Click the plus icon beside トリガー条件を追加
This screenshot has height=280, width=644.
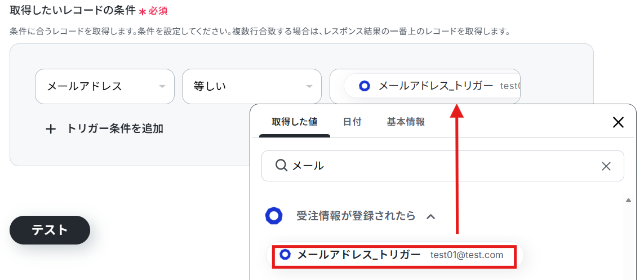(51, 130)
